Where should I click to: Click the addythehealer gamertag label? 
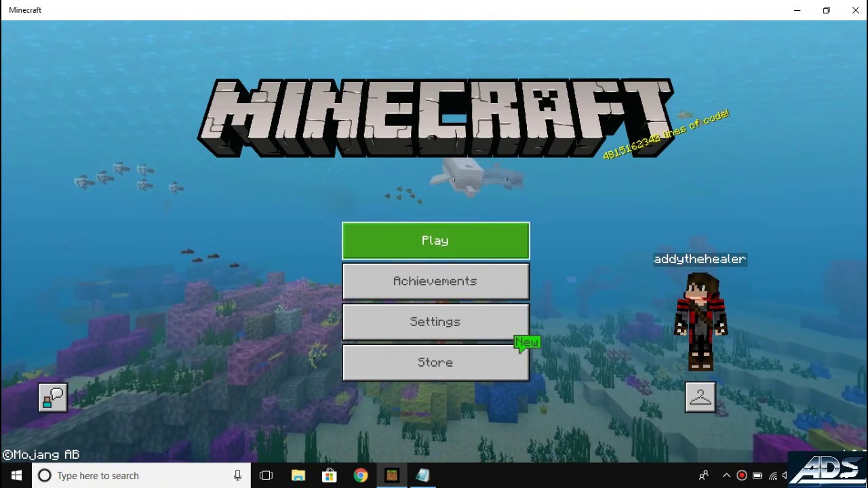[700, 259]
